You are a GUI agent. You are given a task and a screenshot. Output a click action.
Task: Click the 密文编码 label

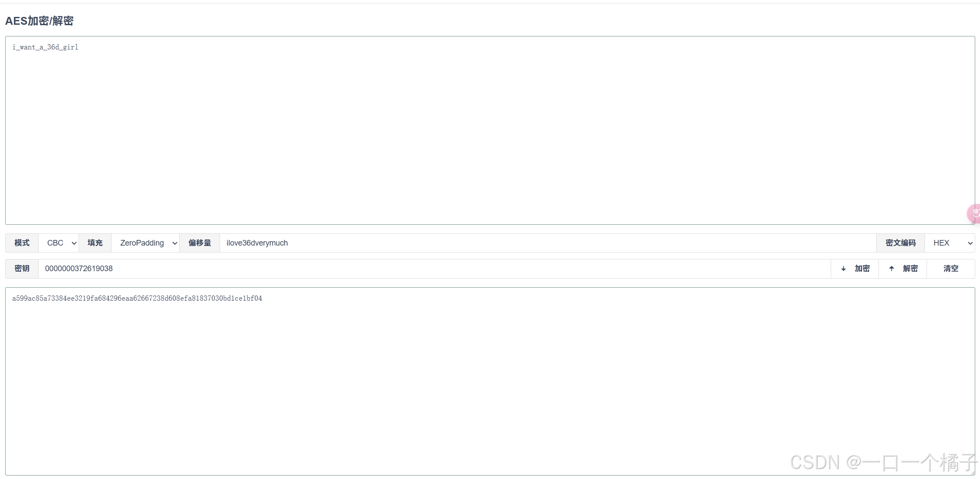901,243
